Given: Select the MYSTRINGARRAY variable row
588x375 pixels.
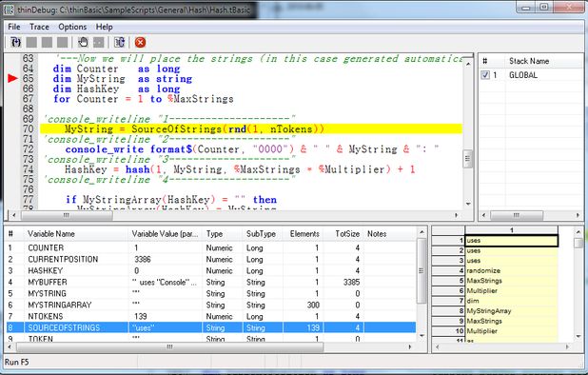Looking at the screenshot, I should pyautogui.click(x=211, y=305).
